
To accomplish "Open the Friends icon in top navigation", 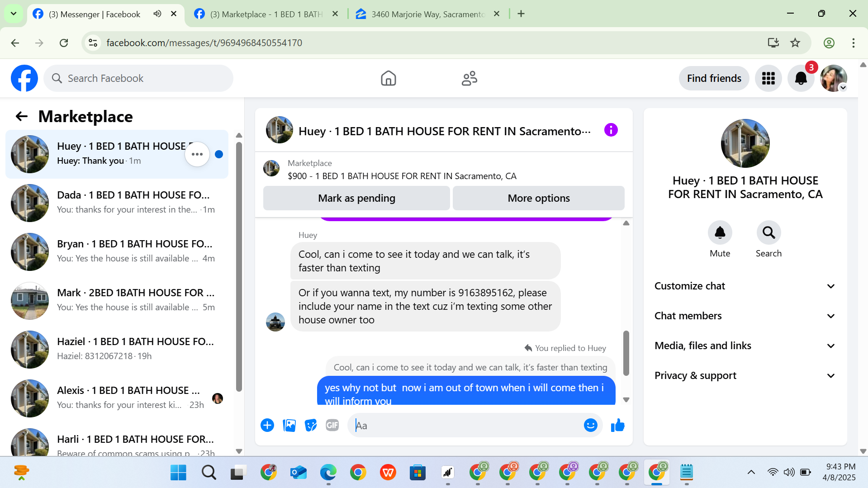I will (x=470, y=78).
